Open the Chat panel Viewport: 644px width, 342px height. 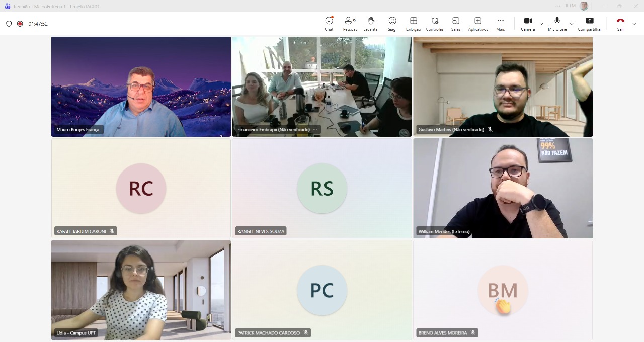[329, 24]
